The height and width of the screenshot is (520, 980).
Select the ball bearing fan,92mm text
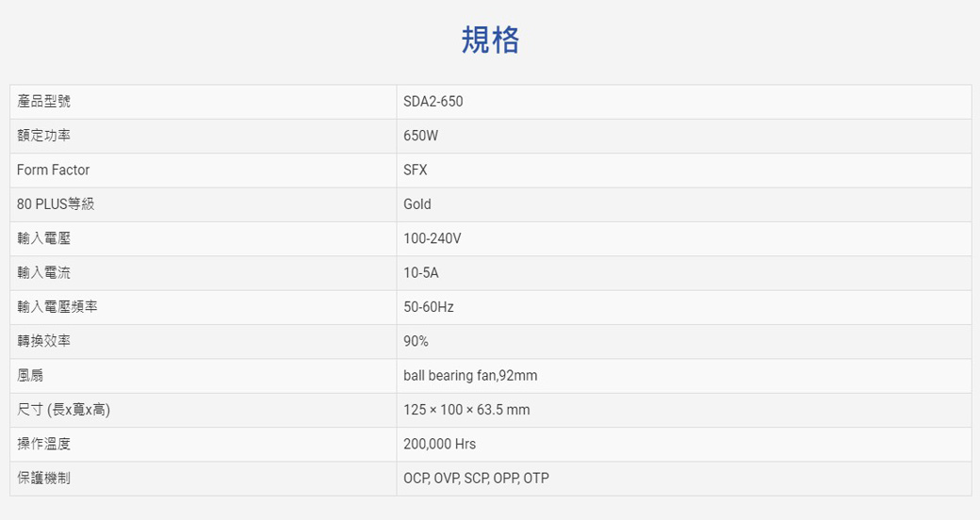pyautogui.click(x=469, y=376)
